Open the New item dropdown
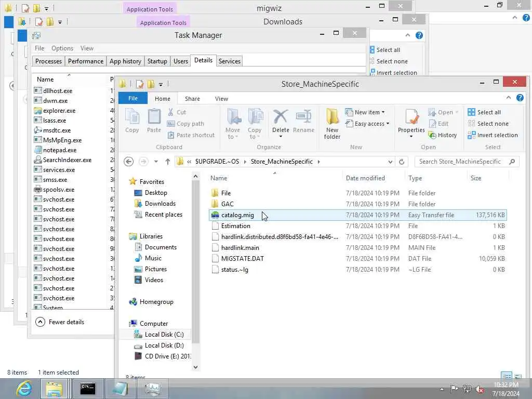Image resolution: width=532 pixels, height=399 pixels. (365, 112)
